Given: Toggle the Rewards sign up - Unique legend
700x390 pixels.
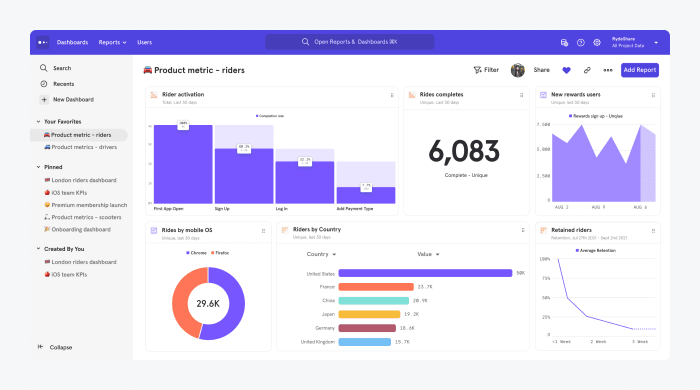Looking at the screenshot, I should coord(596,116).
